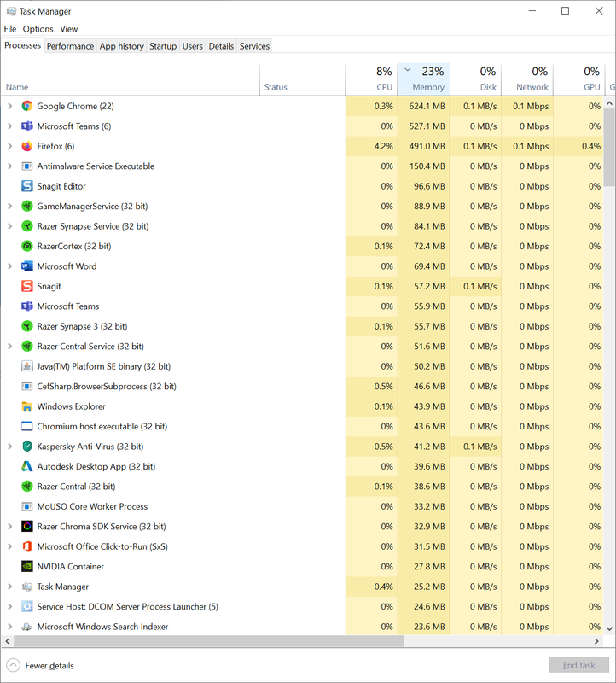Click the horizontal scrollbar right arrow

point(597,641)
